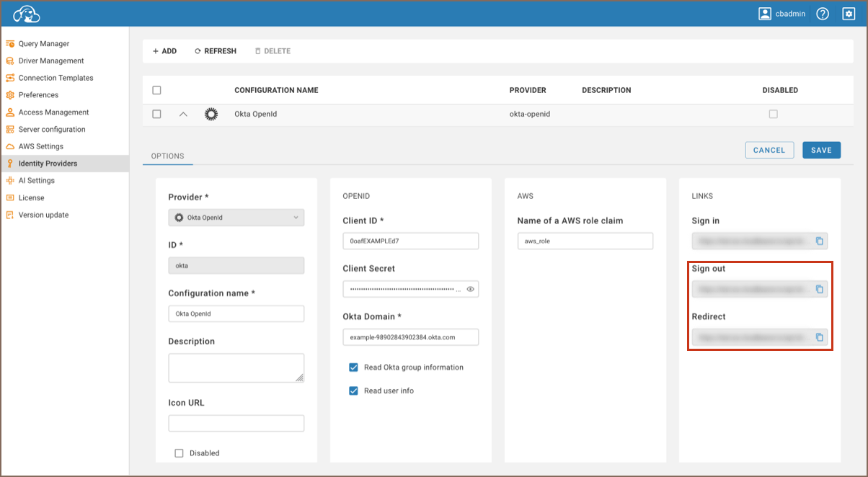The image size is (868, 477).
Task: Switch to the OPTIONS tab
Action: (x=167, y=156)
